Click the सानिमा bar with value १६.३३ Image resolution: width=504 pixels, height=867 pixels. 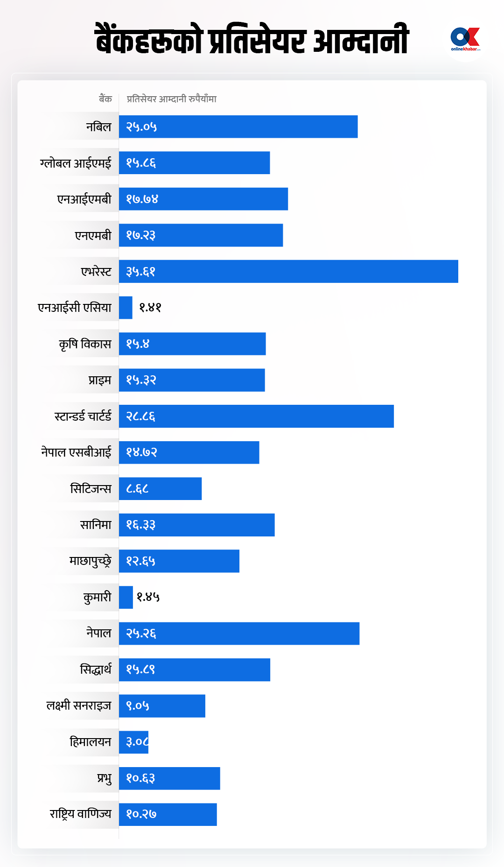197,525
